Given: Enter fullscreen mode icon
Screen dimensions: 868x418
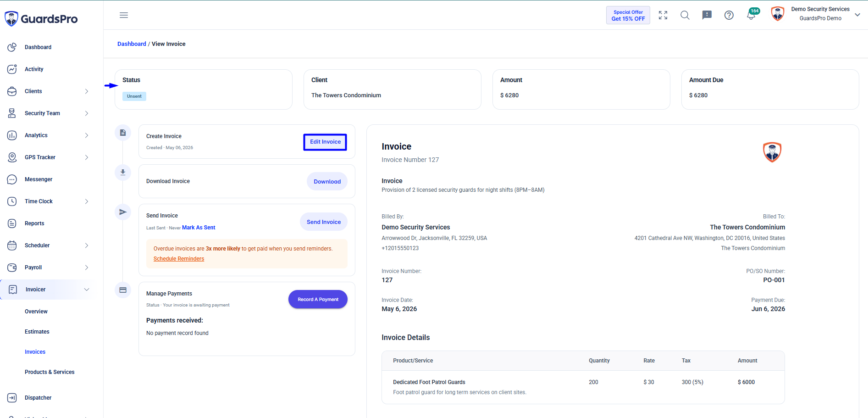Looking at the screenshot, I should pos(663,15).
